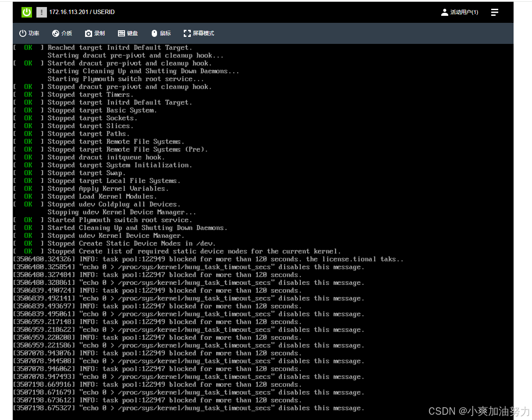Screen dimensions: 532x420
Task: Open the 功率 power control dropdown
Action: pos(29,33)
